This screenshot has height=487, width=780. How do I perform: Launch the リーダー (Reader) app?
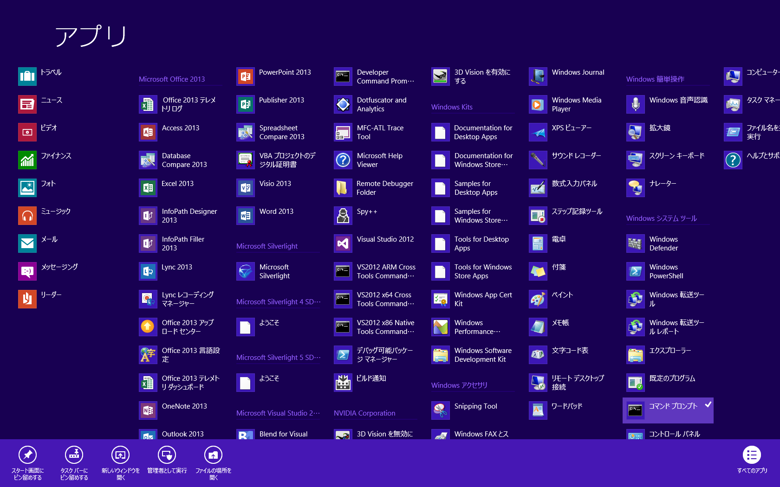[x=40, y=299]
